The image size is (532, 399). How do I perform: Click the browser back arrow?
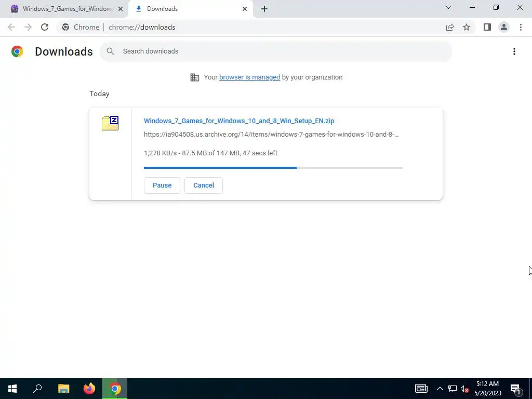click(x=11, y=27)
